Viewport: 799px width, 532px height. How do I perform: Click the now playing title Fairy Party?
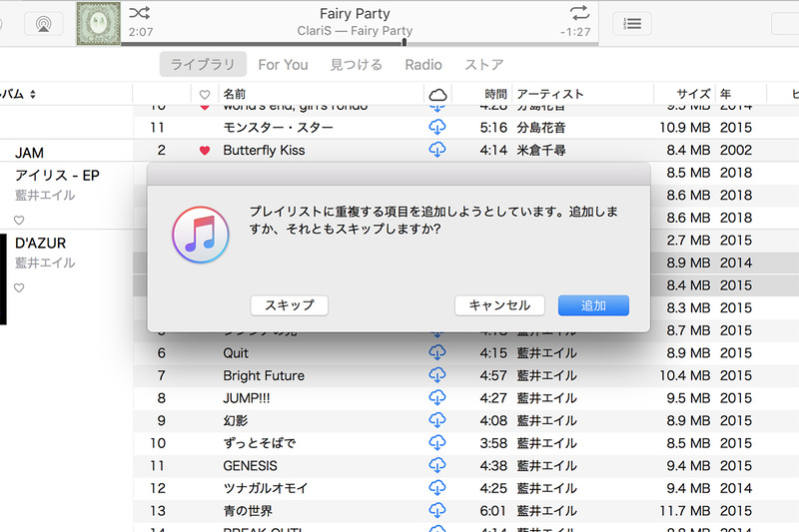pos(355,13)
